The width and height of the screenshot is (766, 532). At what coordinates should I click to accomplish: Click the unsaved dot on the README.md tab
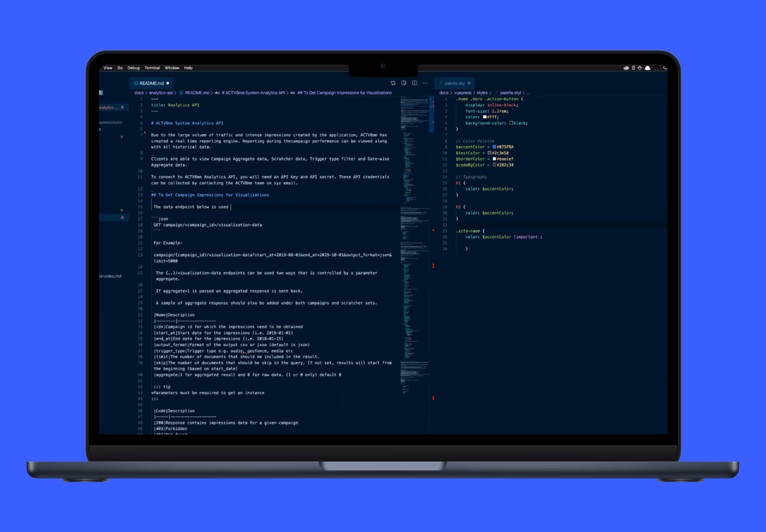click(168, 83)
